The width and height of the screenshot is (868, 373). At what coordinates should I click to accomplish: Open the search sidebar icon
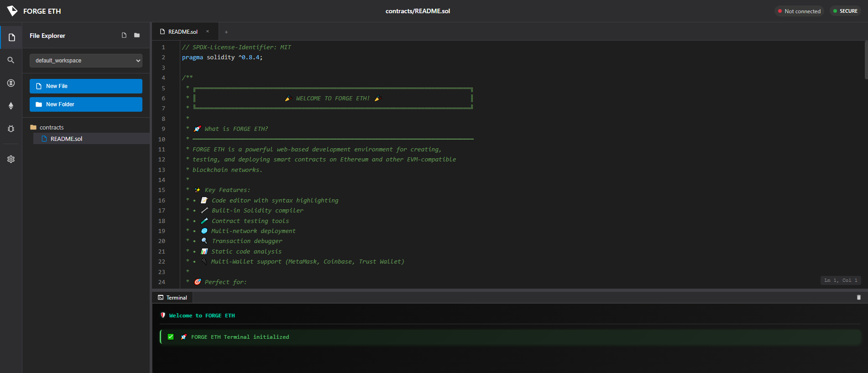11,60
